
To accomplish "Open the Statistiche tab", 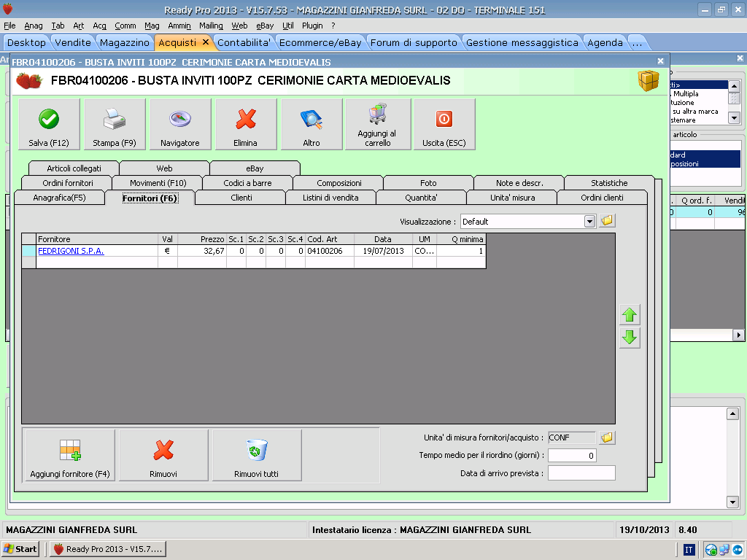I will 609,183.
